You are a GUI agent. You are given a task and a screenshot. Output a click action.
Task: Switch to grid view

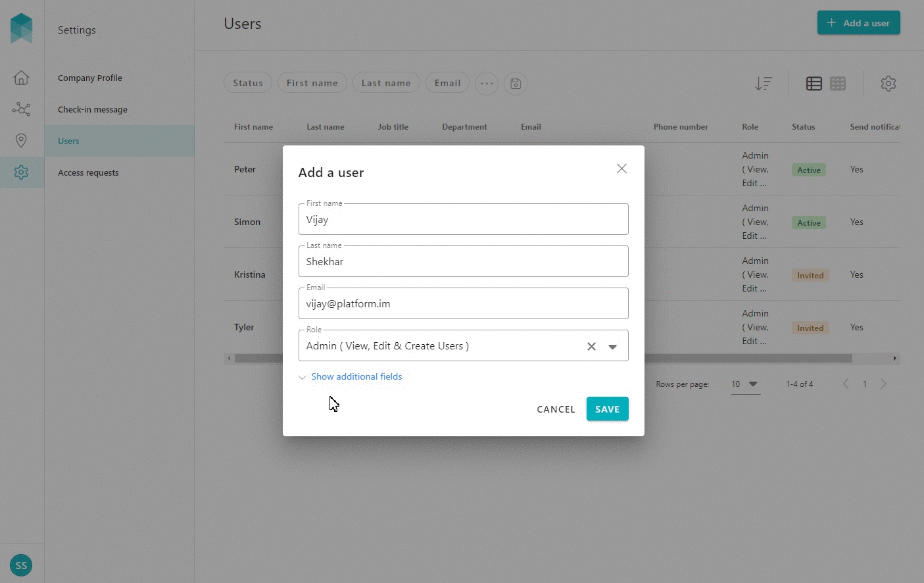838,84
